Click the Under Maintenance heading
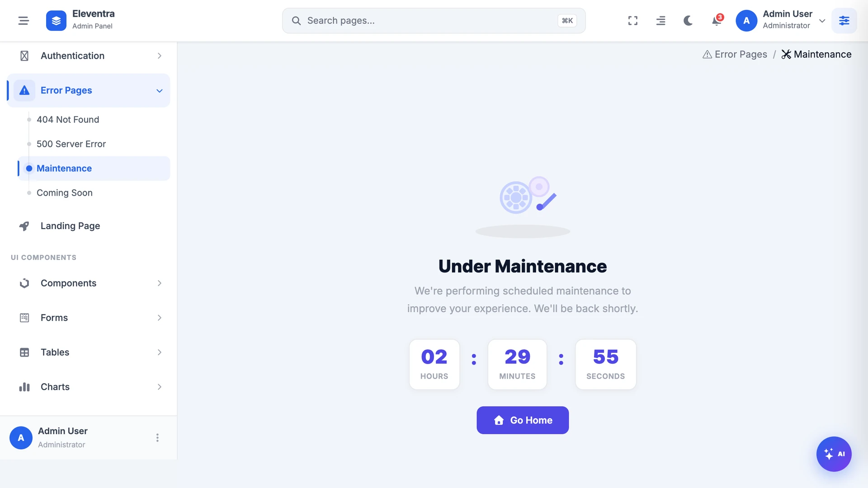Image resolution: width=868 pixels, height=488 pixels. [x=523, y=266]
